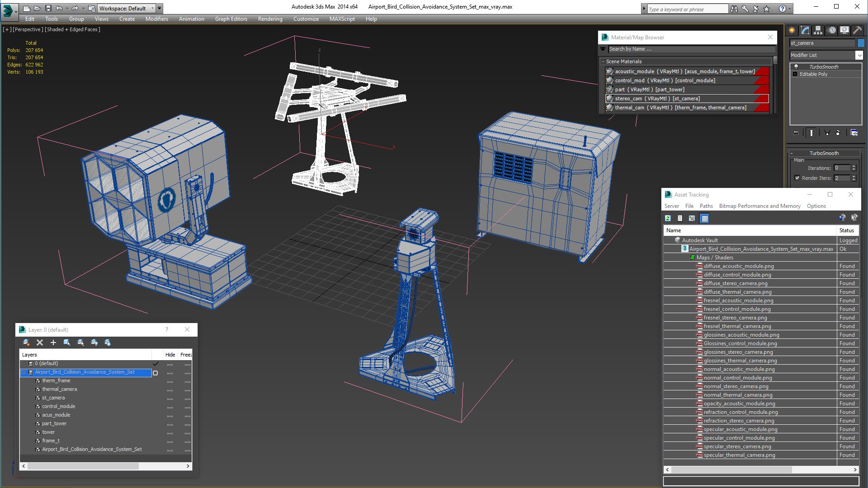Open the Modifier List dropdown

pos(859,55)
